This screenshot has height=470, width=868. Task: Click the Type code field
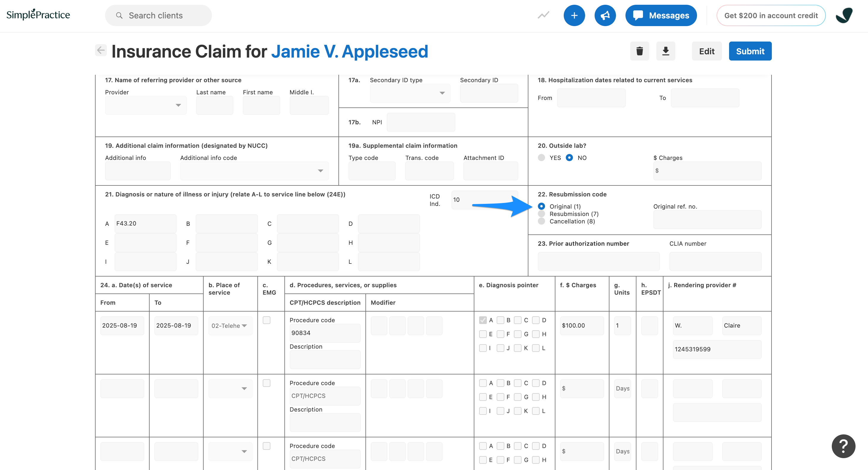(x=372, y=171)
